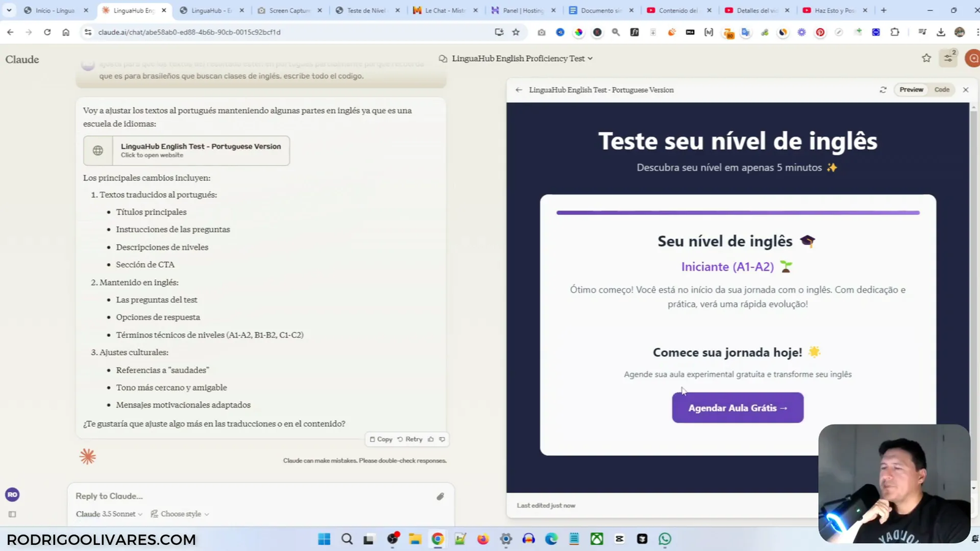Attach a file using the paperclip icon
This screenshot has height=551, width=980.
point(440,496)
